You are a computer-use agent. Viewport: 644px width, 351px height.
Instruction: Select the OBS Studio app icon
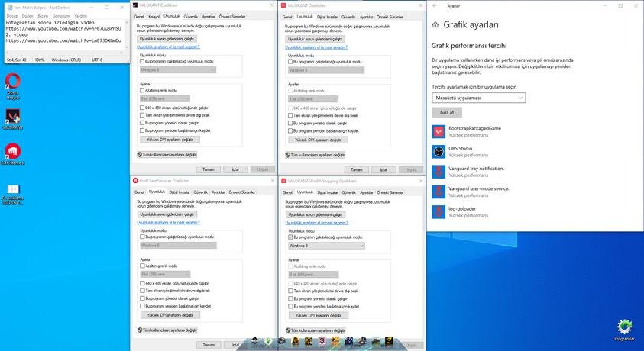tap(439, 152)
